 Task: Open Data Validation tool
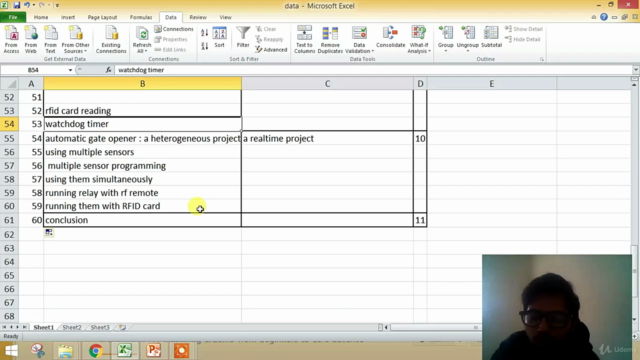[x=359, y=40]
